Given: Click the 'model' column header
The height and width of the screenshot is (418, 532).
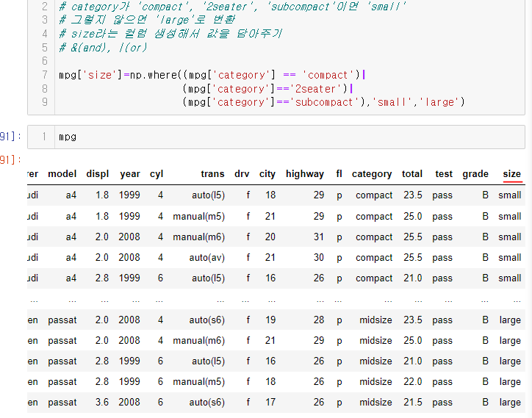Looking at the screenshot, I should (62, 174).
